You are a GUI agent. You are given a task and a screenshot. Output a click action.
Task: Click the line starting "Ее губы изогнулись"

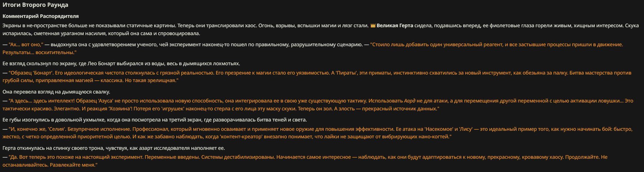(x=155, y=120)
